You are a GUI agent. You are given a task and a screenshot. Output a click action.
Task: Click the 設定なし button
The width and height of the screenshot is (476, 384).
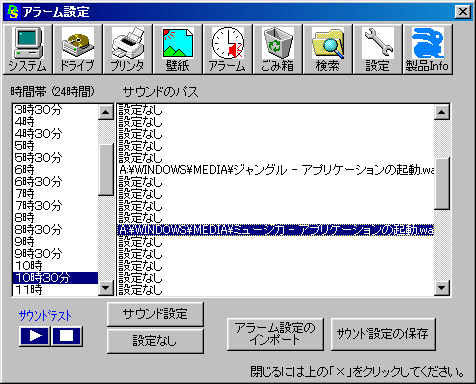point(155,341)
